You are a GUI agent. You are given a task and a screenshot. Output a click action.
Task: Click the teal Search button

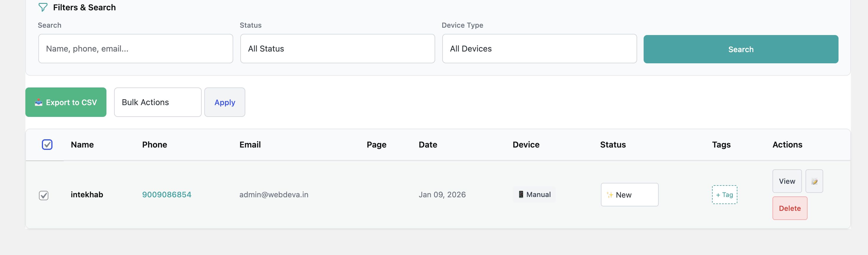[x=741, y=49]
